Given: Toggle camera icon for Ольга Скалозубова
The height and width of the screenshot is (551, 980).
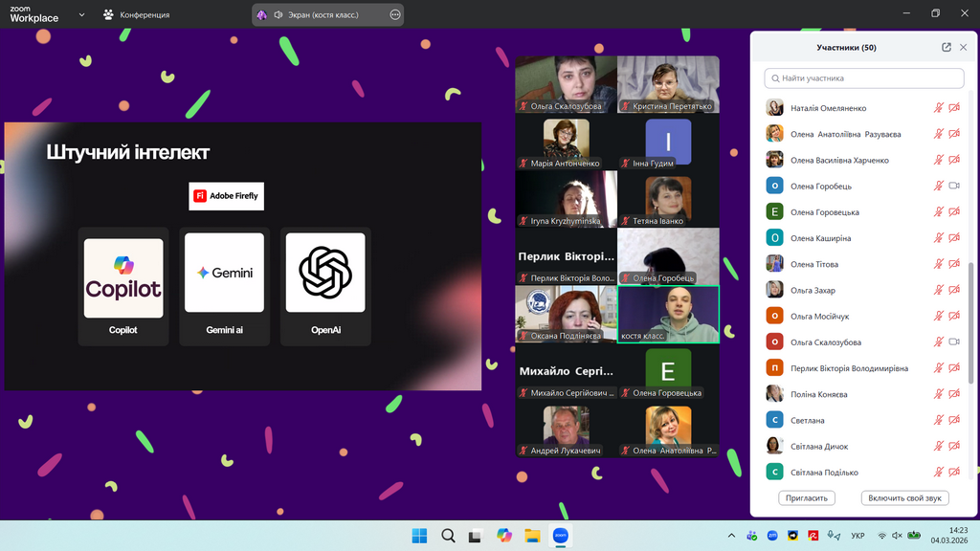Looking at the screenshot, I should pos(954,342).
